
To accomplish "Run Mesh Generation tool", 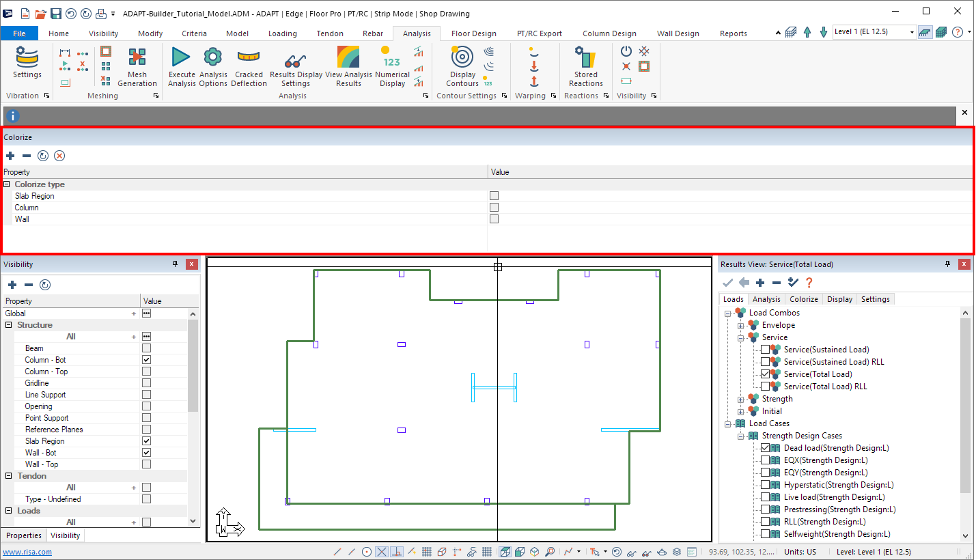I will tap(137, 58).
